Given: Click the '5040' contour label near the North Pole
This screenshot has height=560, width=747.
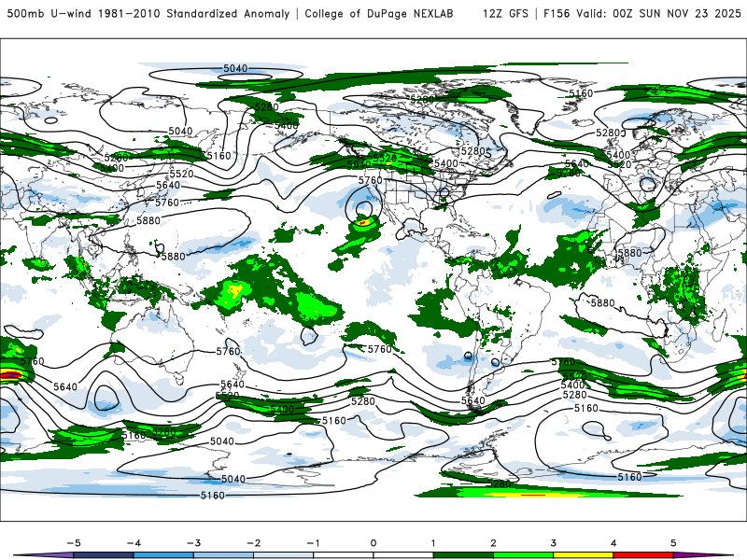Looking at the screenshot, I should point(235,68).
